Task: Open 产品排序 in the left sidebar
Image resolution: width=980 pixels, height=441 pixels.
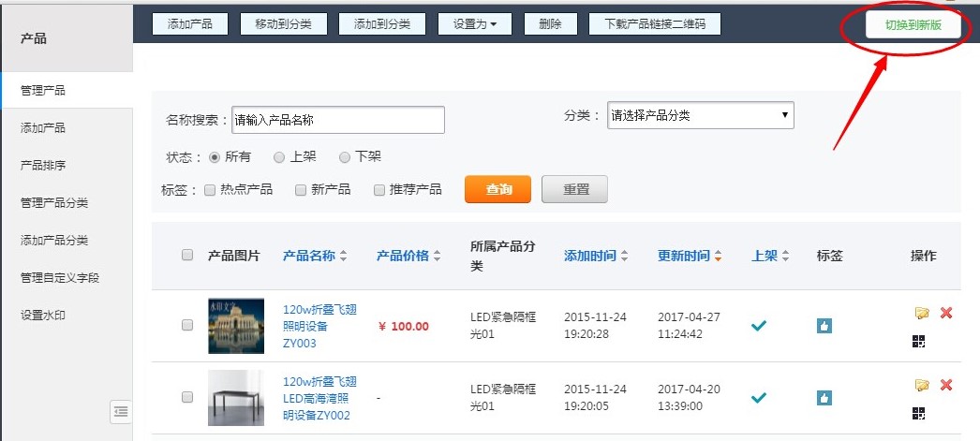Action: [x=43, y=165]
